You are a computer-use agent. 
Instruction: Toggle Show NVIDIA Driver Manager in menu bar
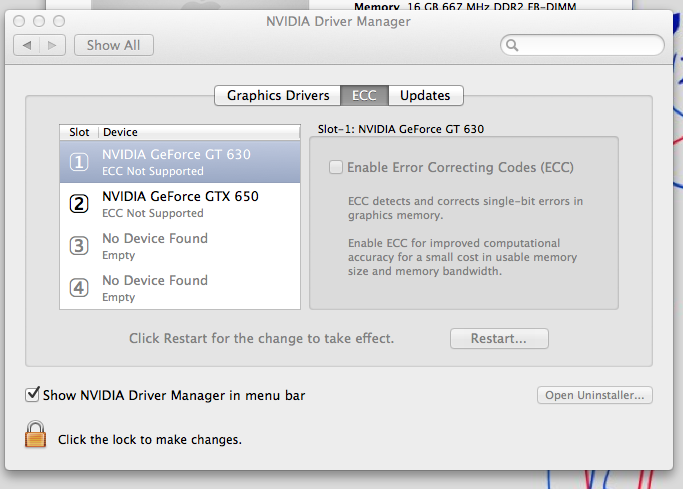[x=33, y=395]
